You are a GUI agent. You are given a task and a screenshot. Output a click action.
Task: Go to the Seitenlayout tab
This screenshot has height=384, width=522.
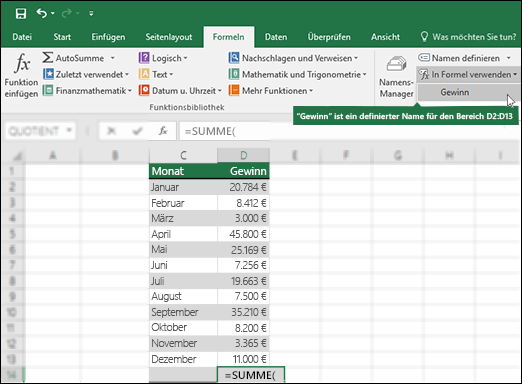pyautogui.click(x=169, y=37)
